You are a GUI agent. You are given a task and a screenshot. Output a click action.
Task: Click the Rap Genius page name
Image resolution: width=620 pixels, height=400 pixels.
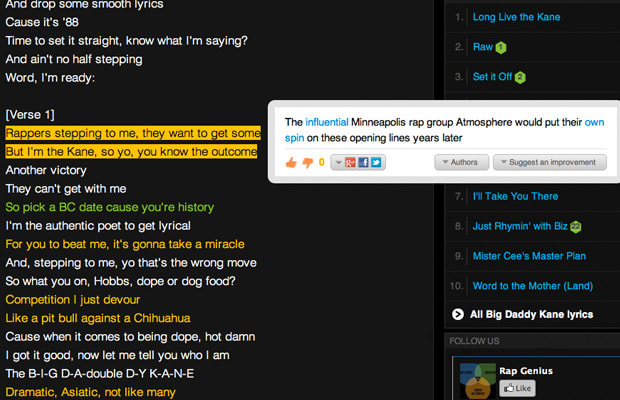[x=526, y=371]
